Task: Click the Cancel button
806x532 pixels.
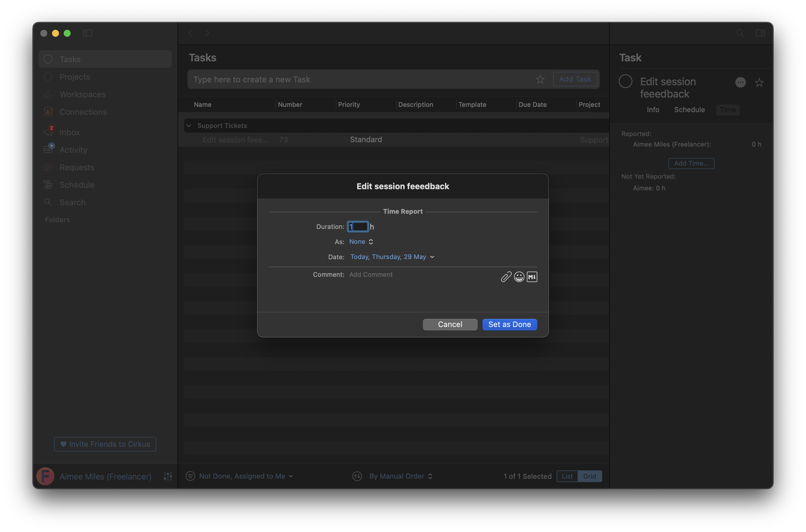Action: coord(450,324)
